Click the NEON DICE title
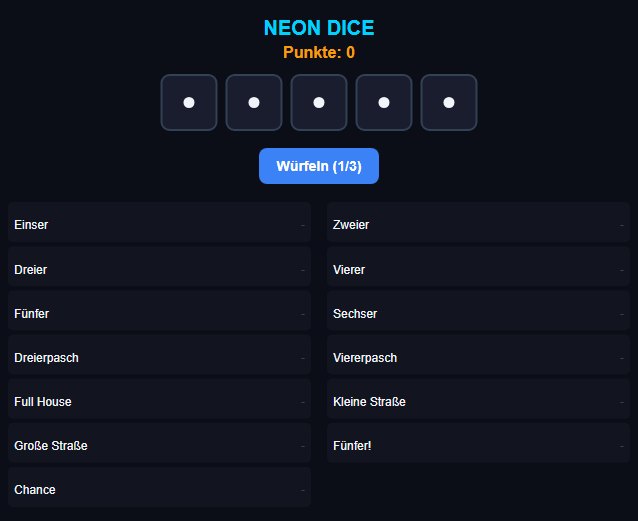 tap(319, 28)
